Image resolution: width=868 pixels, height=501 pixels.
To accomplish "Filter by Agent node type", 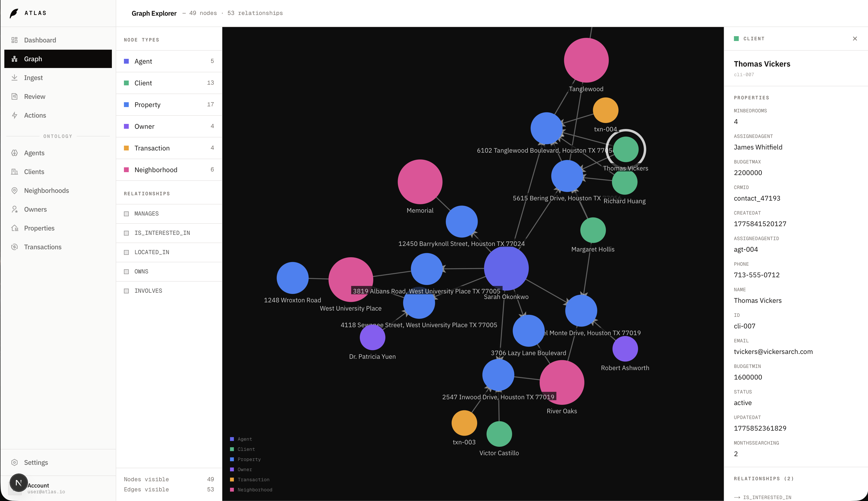I will [169, 61].
